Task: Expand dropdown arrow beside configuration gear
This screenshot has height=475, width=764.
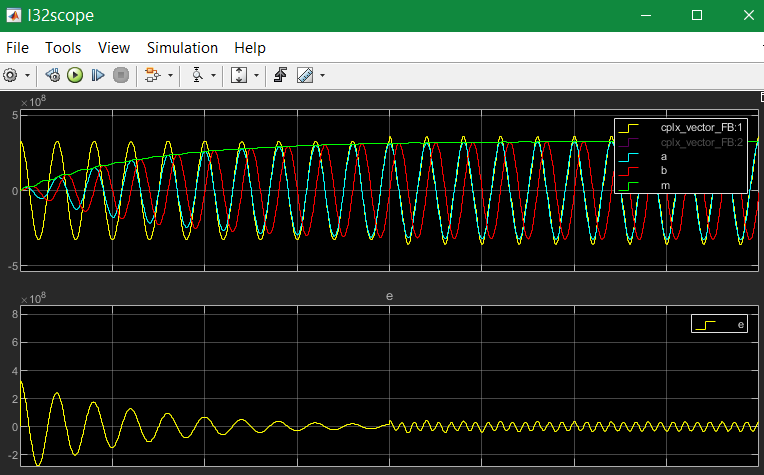Action: click(x=27, y=75)
